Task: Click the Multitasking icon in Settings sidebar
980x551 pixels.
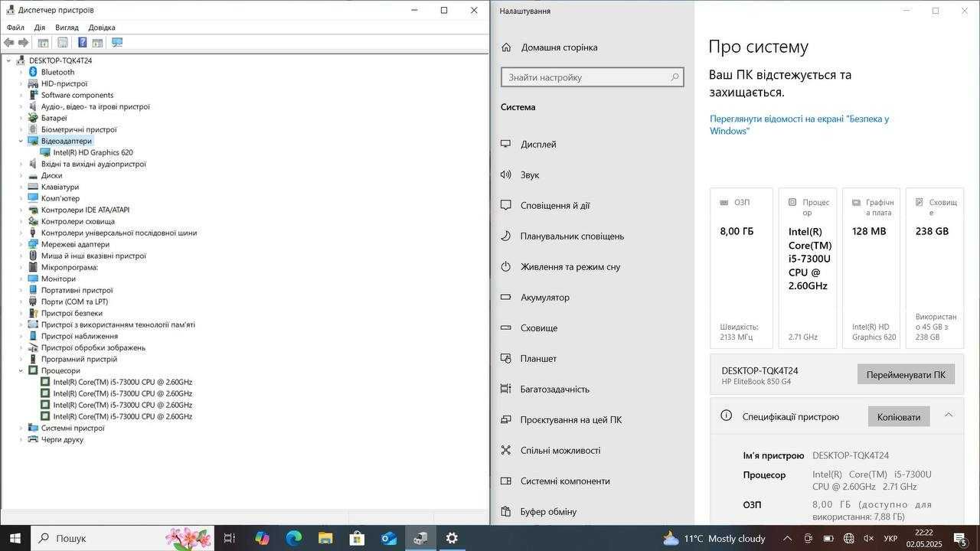Action: (x=505, y=389)
